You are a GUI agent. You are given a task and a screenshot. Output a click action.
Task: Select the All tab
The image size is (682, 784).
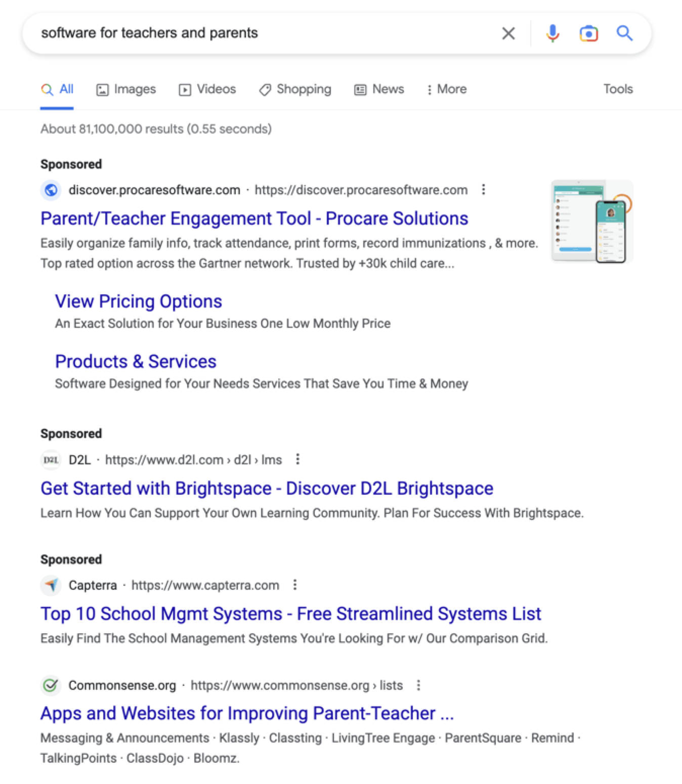[57, 90]
